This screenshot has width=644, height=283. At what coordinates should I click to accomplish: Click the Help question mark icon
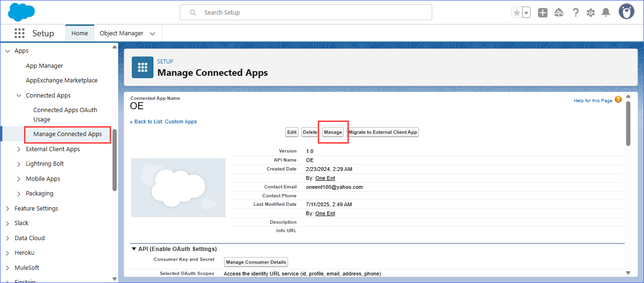(575, 13)
